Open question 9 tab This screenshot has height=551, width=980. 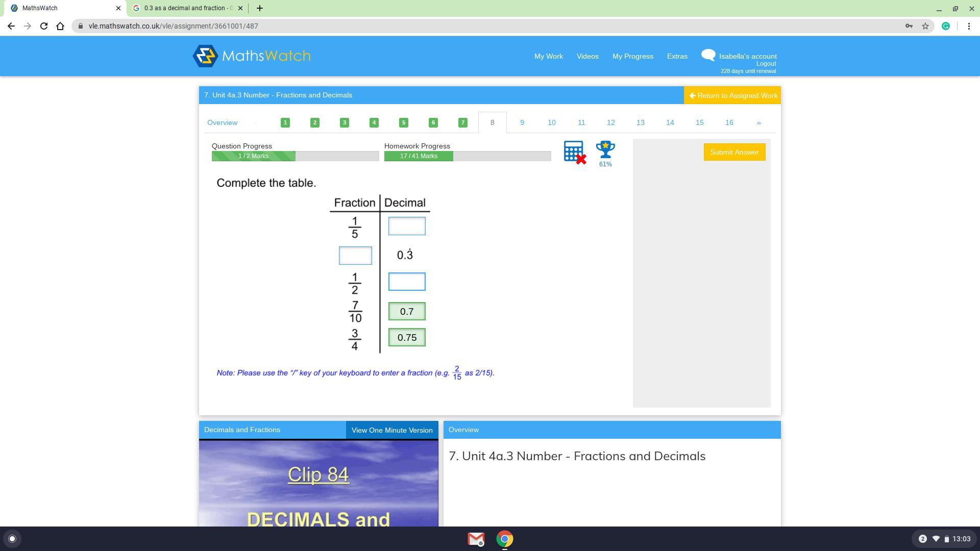click(522, 122)
